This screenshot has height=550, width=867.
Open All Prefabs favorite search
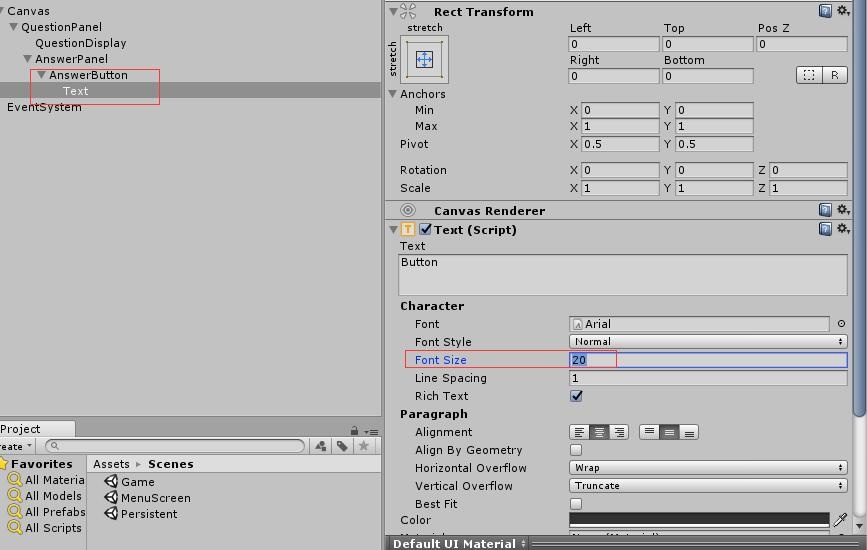[x=46, y=512]
